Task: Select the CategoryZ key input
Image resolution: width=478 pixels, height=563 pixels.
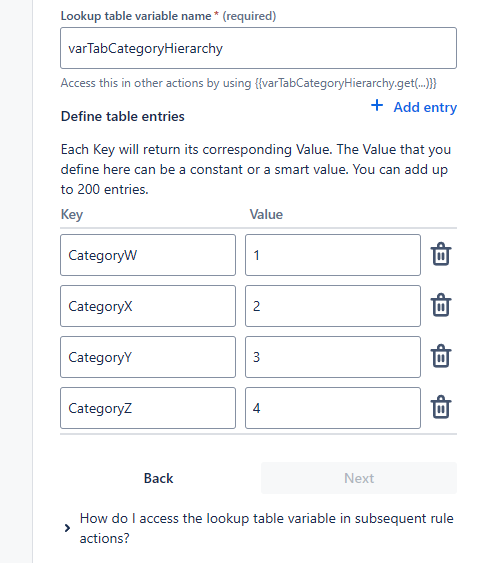Action: point(148,408)
